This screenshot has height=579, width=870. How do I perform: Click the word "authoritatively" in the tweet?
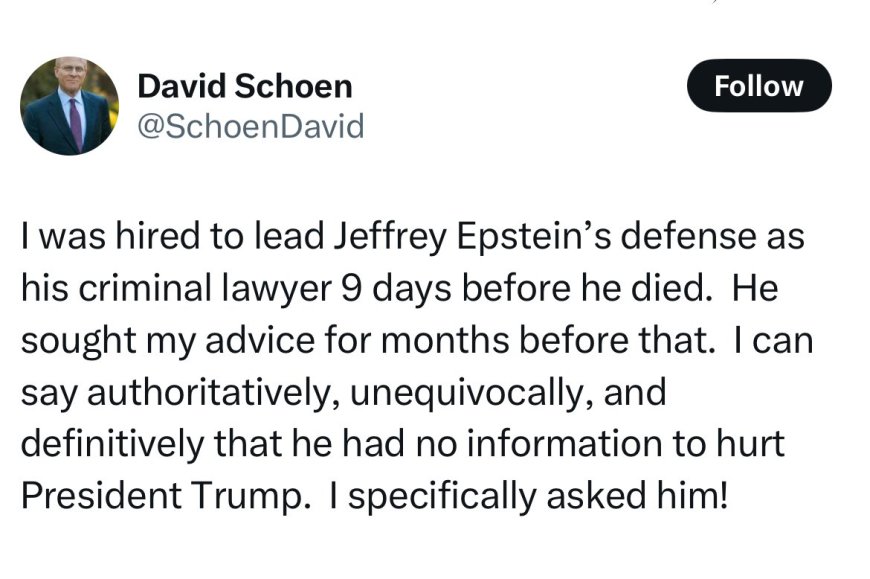click(x=211, y=392)
